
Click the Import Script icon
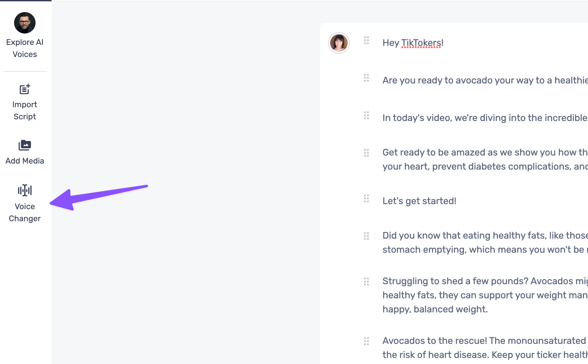tap(25, 89)
